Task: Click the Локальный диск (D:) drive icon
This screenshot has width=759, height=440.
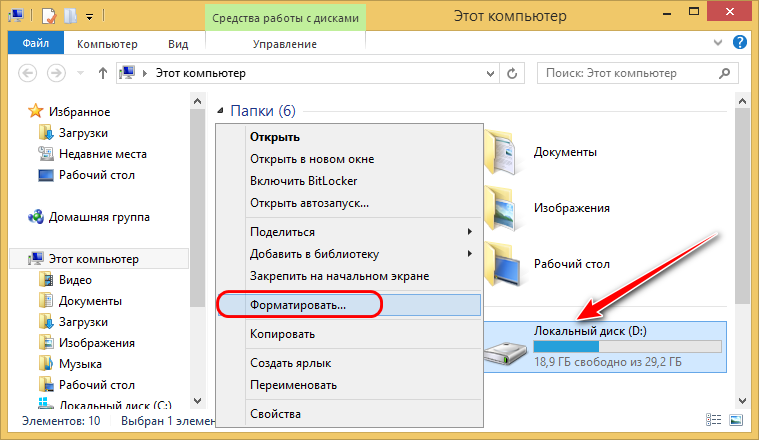Action: [506, 353]
